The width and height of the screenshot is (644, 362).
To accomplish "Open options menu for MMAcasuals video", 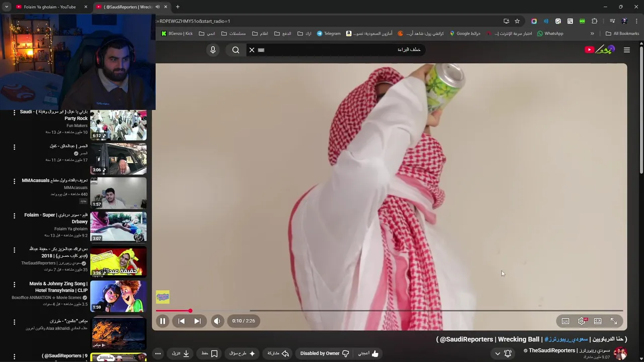I will (14, 181).
